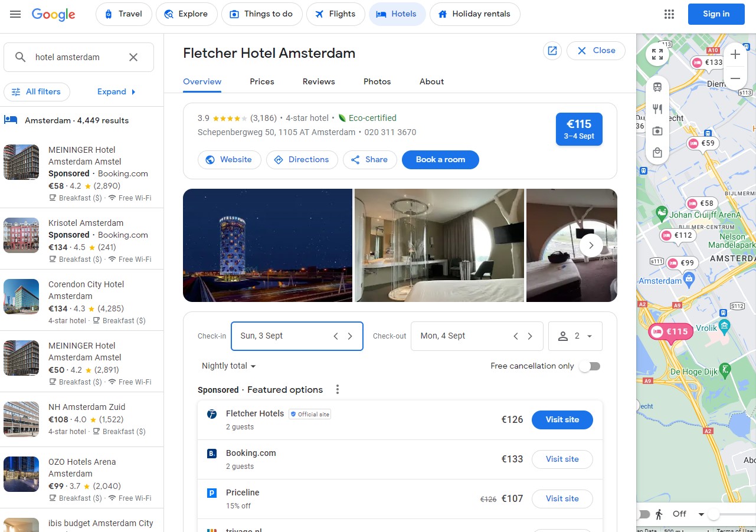Screen dimensions: 756x532
Task: Toggle Free cancellation only switch
Action: tap(590, 366)
